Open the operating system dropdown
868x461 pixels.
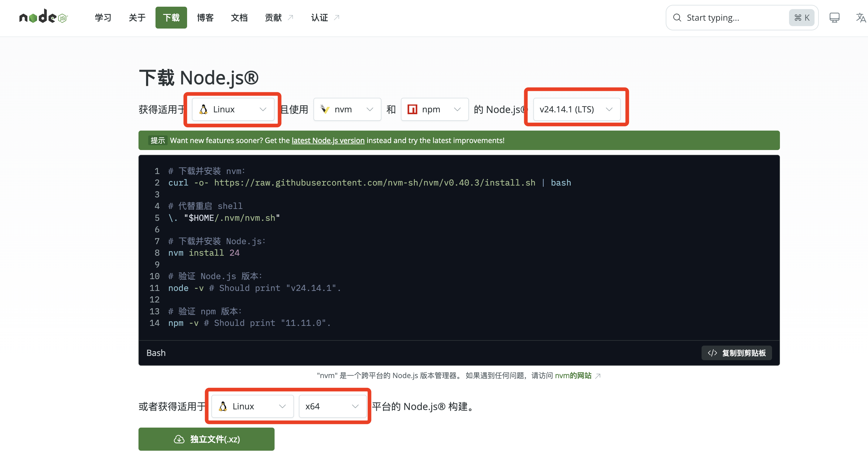(233, 109)
